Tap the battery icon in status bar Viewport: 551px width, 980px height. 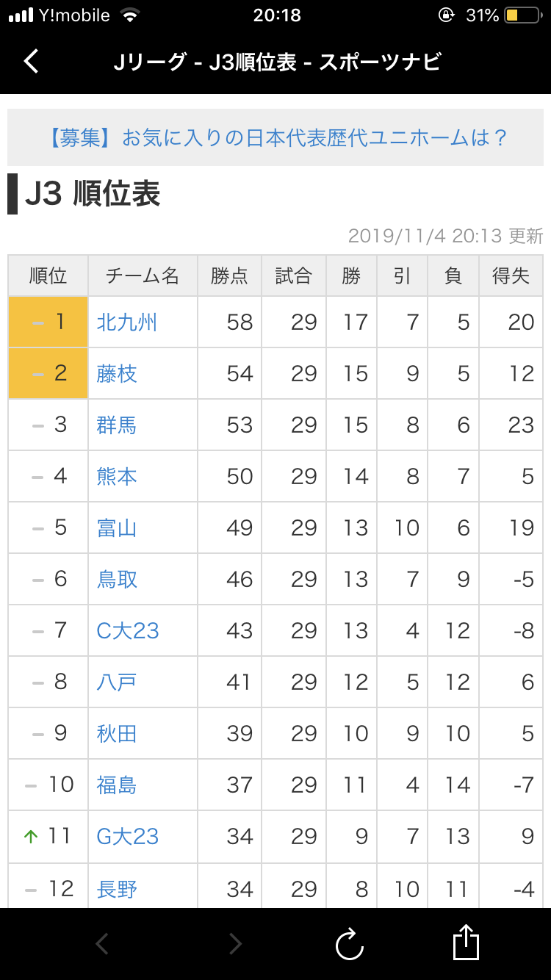[522, 15]
